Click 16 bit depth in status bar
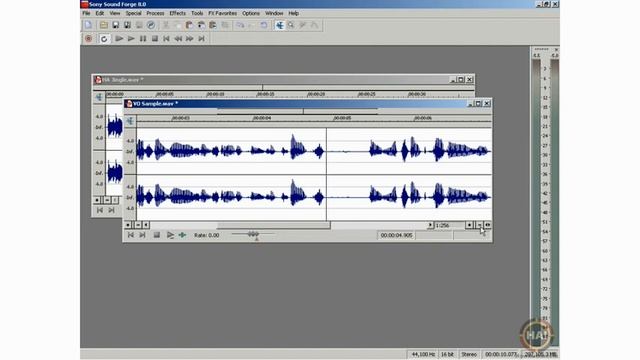Image resolution: width=640 pixels, height=360 pixels. (447, 354)
